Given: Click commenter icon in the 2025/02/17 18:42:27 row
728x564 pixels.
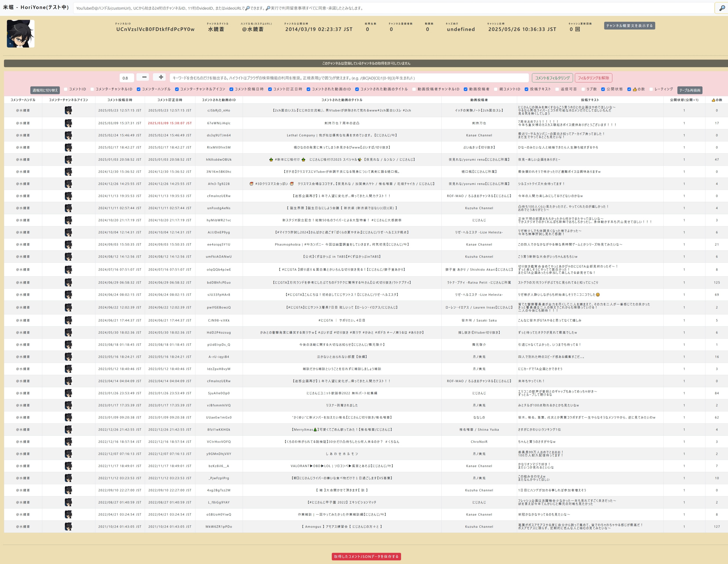Looking at the screenshot, I should 68,147.
